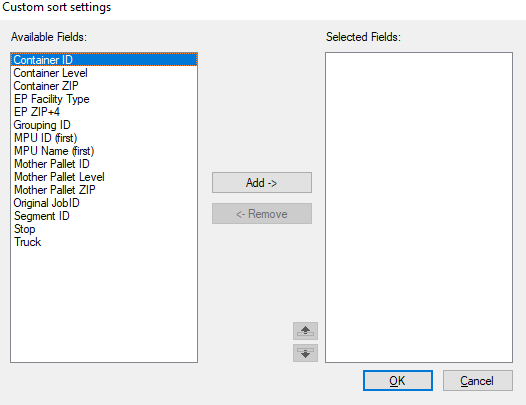Choose Container ZIP from the list
The width and height of the screenshot is (526, 405).
[104, 86]
